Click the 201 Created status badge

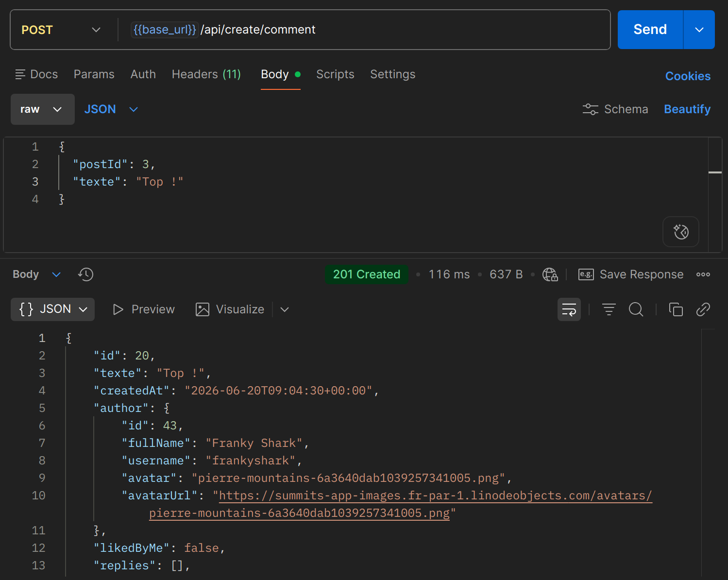click(367, 274)
